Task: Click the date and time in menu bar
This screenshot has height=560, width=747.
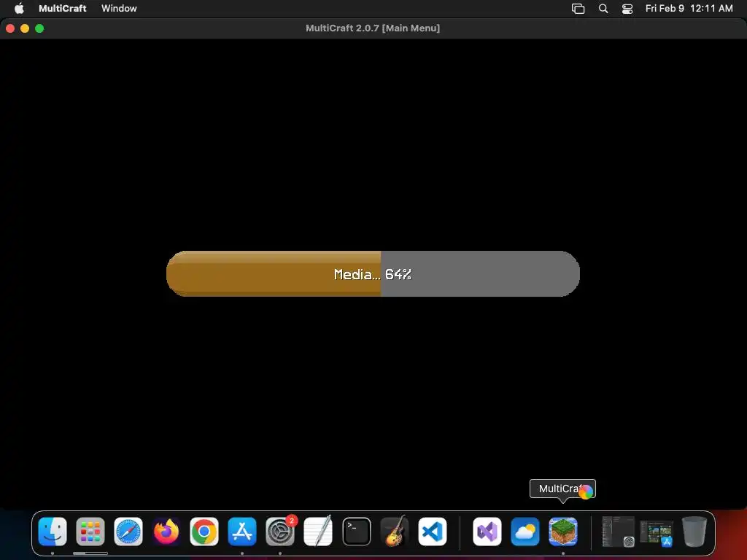Action: point(689,8)
